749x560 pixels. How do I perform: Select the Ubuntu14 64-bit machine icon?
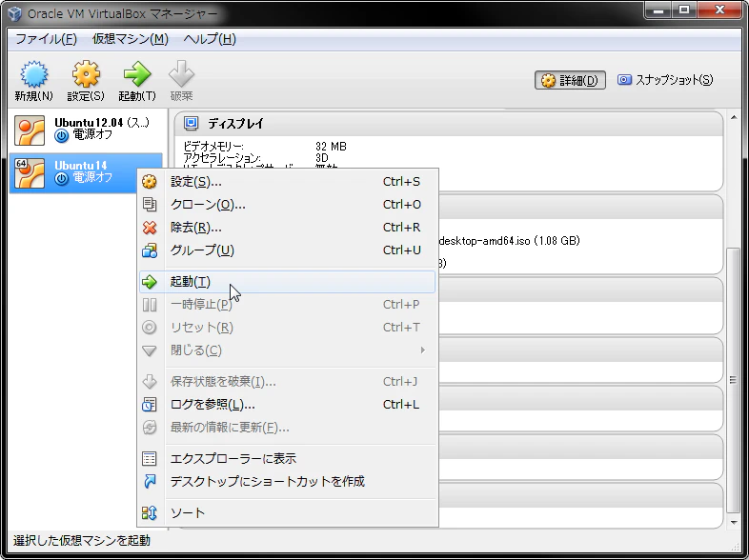pyautogui.click(x=30, y=173)
